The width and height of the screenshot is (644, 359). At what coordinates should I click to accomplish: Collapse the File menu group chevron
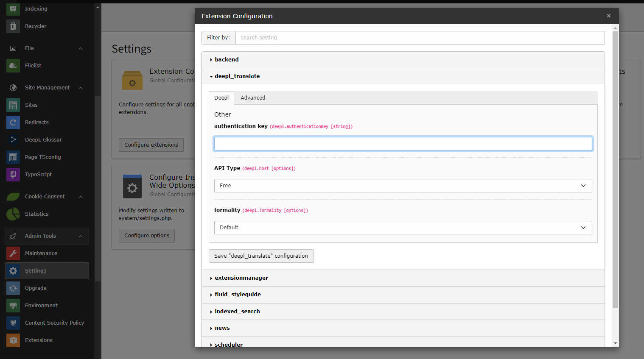(x=81, y=48)
